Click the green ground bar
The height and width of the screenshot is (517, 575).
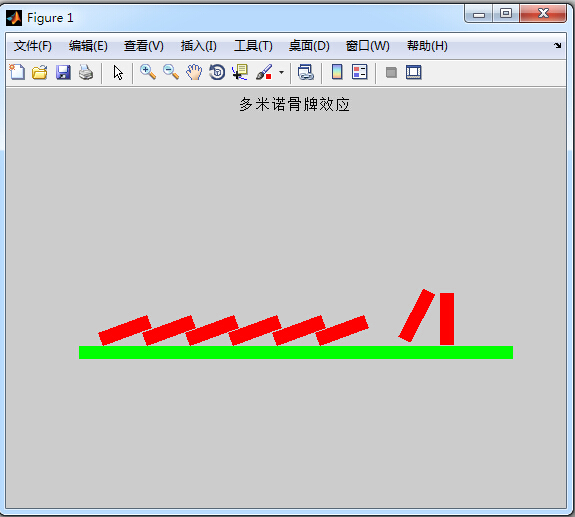296,352
